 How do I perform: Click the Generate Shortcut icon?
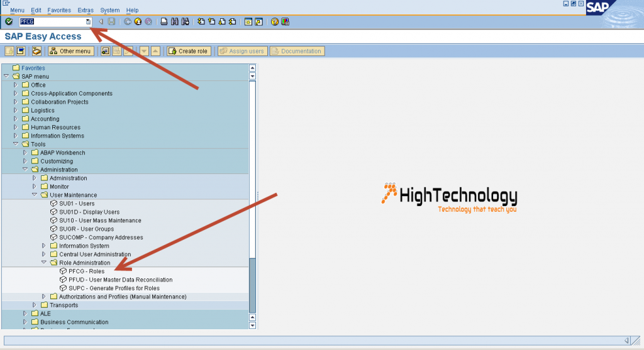coord(258,22)
